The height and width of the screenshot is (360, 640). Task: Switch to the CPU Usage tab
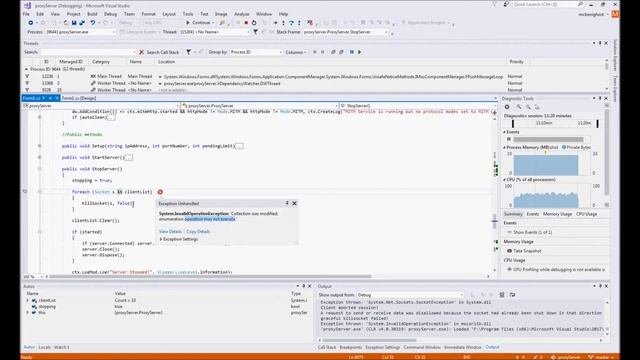pyautogui.click(x=587, y=214)
